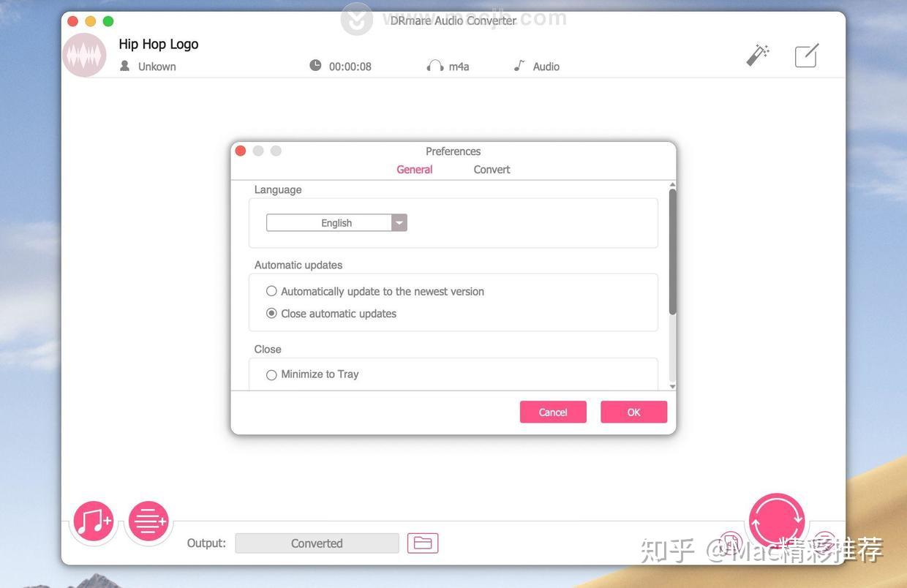
Task: Click the Preferences dialog vertical scrollbar
Action: [672, 252]
